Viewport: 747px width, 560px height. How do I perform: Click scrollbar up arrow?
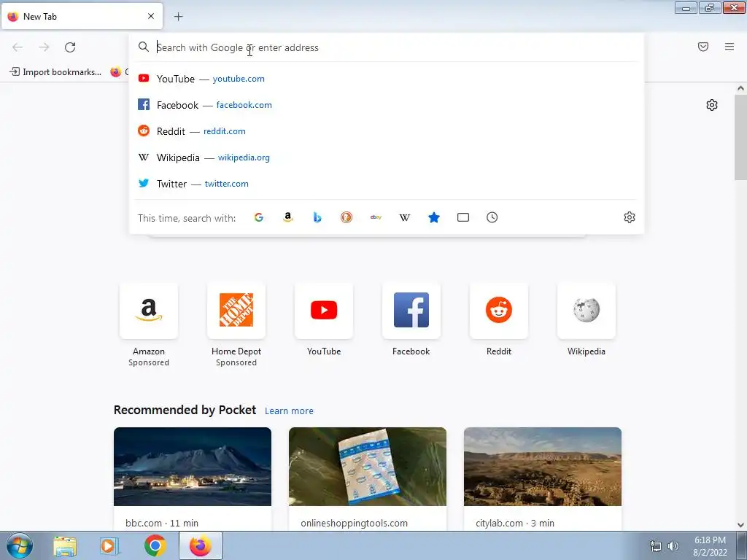coord(740,88)
